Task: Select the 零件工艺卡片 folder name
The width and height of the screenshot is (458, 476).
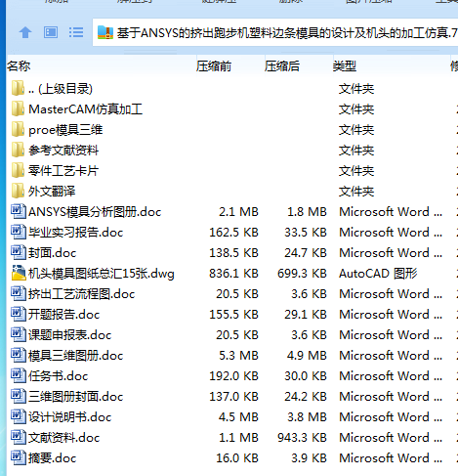Action: pos(63,171)
